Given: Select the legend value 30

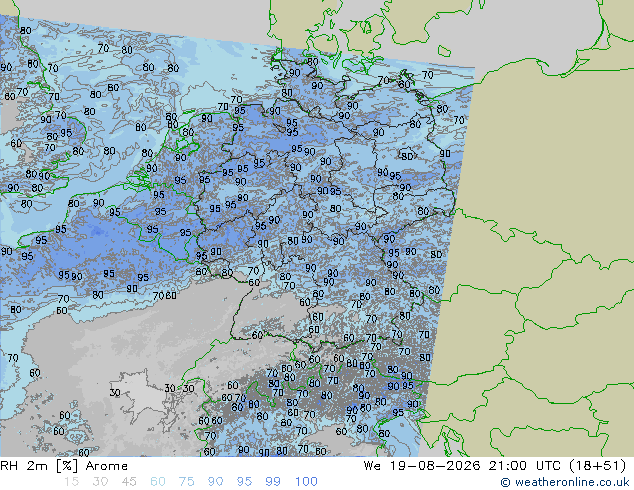Looking at the screenshot, I should click(x=100, y=482).
